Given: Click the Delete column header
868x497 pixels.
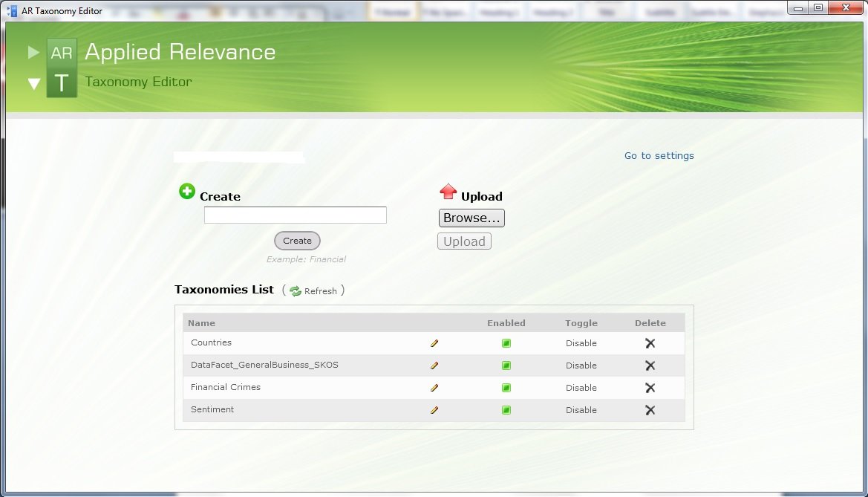Looking at the screenshot, I should pos(650,323).
